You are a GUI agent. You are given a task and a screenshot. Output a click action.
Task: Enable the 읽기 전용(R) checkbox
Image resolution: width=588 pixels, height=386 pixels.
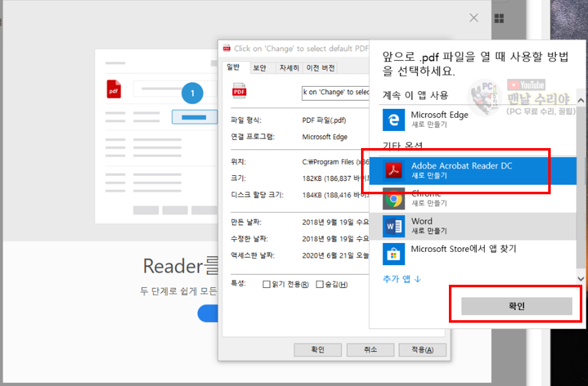pyautogui.click(x=266, y=284)
